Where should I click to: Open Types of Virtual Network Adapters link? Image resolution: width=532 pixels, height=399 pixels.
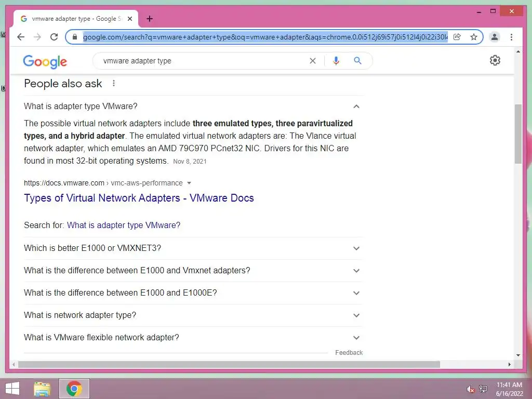139,198
